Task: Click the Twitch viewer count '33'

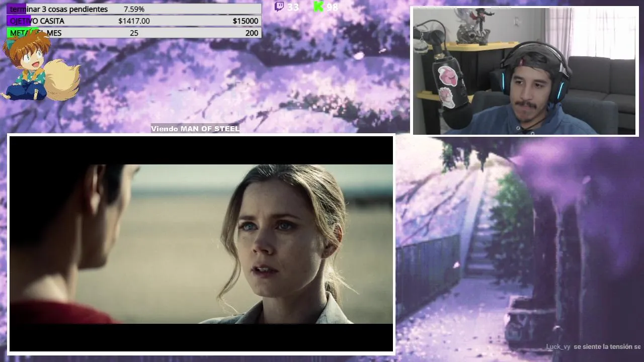Action: (x=293, y=7)
